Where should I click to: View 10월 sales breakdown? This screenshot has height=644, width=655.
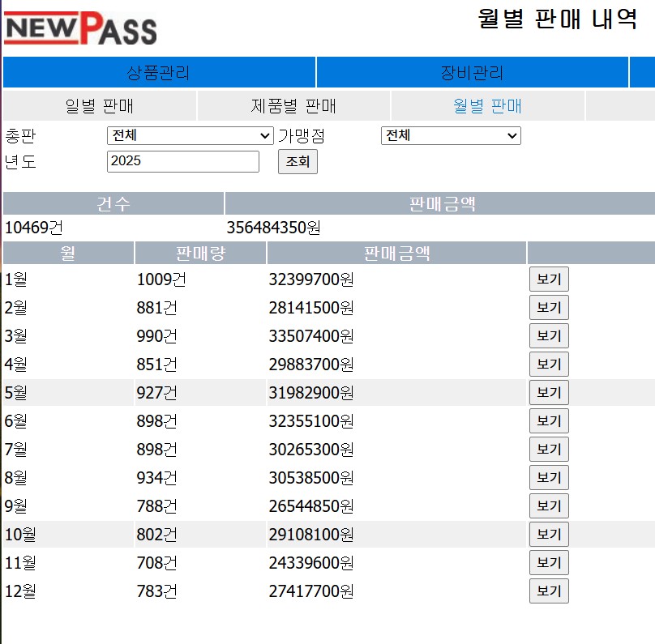(x=549, y=535)
